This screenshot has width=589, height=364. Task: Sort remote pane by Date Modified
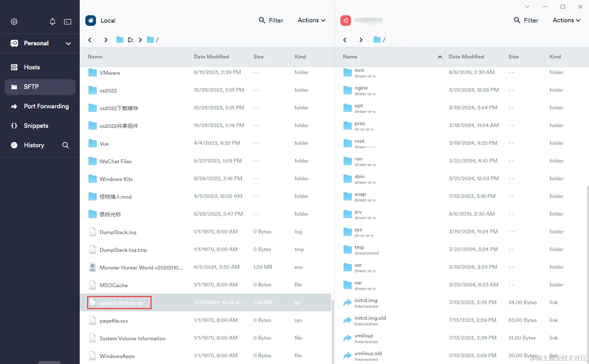pyautogui.click(x=466, y=57)
